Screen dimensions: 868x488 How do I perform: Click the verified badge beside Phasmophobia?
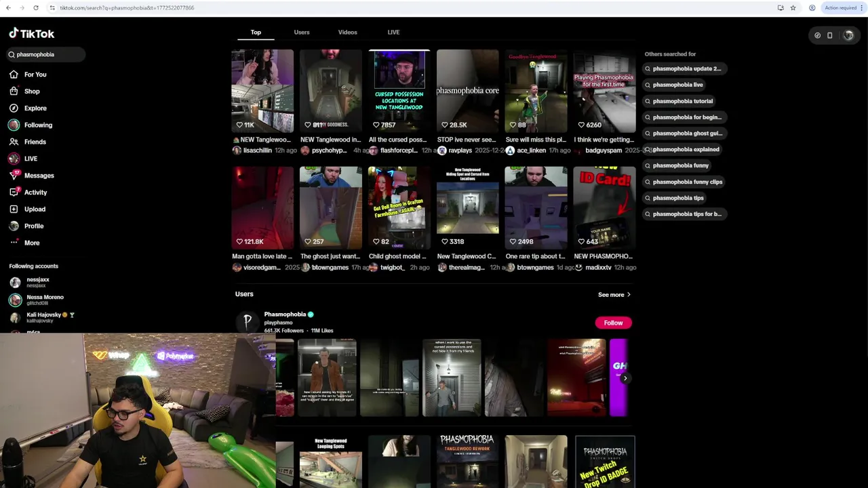click(x=311, y=314)
